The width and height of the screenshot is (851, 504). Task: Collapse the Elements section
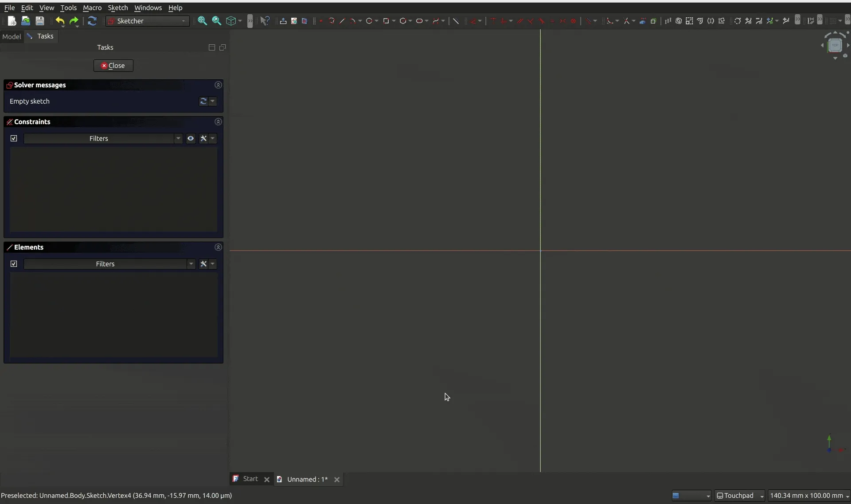218,247
